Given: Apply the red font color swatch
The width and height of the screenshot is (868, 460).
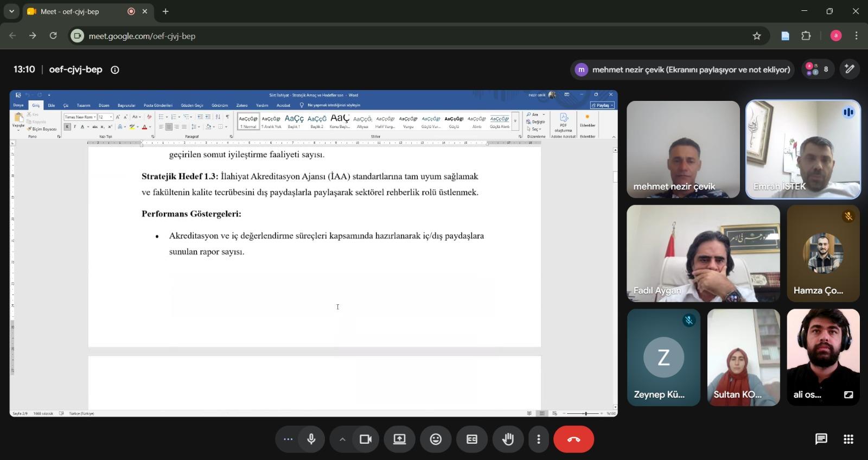Looking at the screenshot, I should (x=144, y=127).
